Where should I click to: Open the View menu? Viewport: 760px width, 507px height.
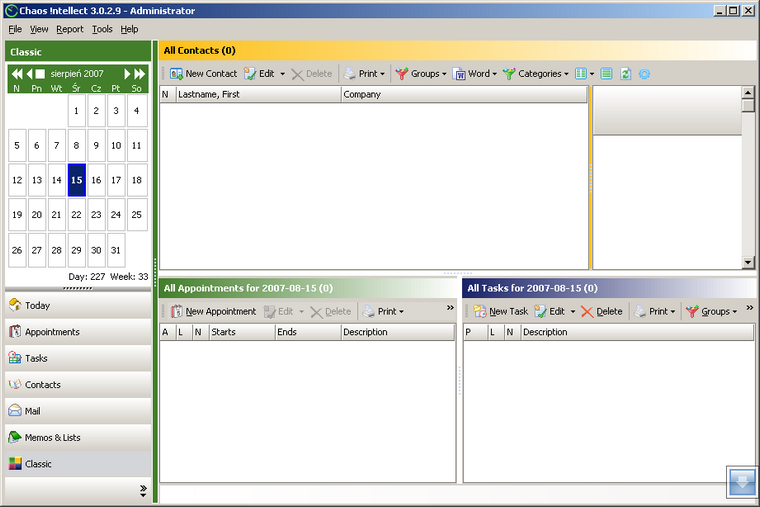(x=39, y=29)
